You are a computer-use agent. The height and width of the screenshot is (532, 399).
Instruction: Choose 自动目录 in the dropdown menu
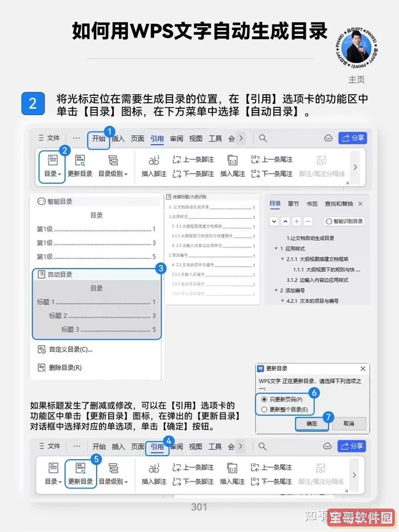click(97, 304)
